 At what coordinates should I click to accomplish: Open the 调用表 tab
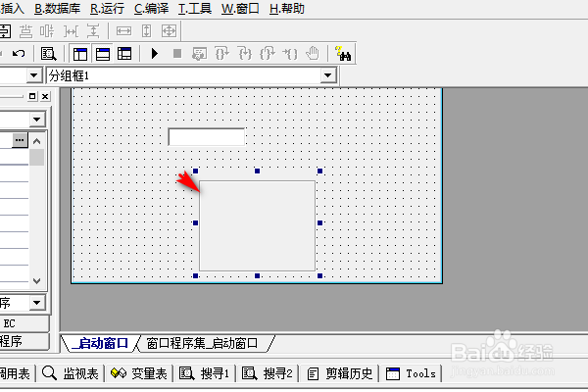coord(15,373)
